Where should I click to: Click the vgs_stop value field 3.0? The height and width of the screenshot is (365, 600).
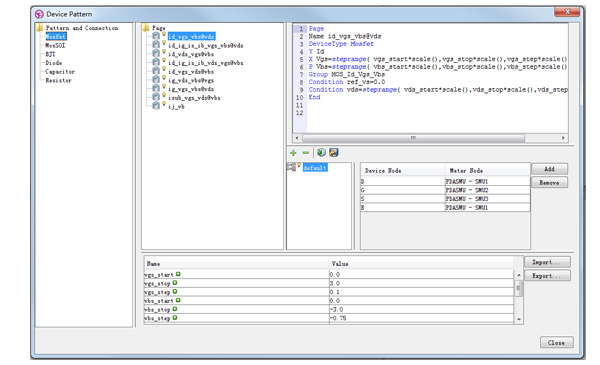(421, 283)
